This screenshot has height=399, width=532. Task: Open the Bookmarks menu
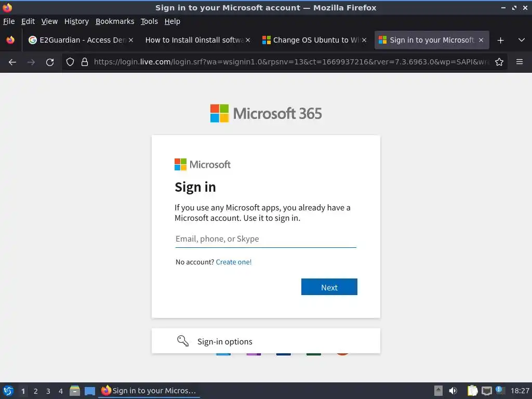tap(115, 21)
